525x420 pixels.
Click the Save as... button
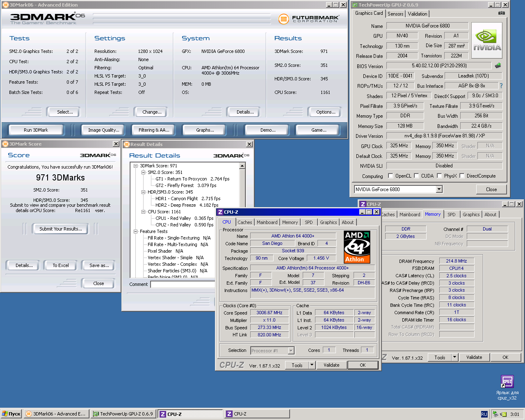(x=99, y=265)
